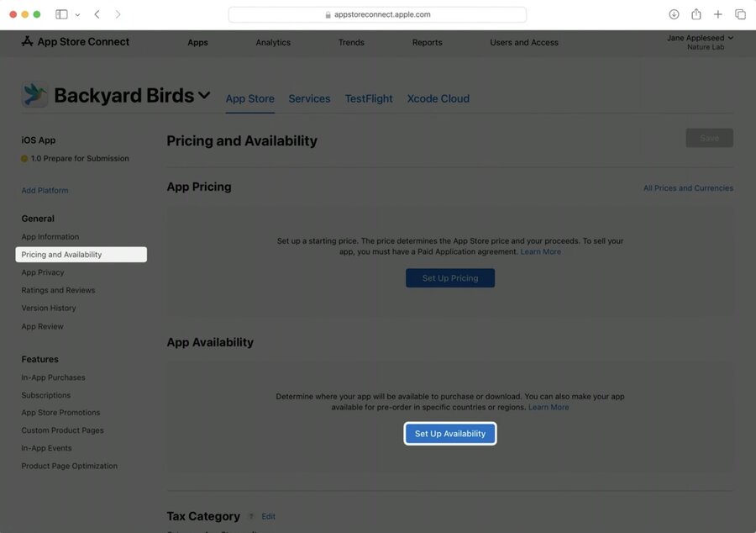Screen dimensions: 756x533
Task: Click the Tax Category help question icon
Action: coord(250,516)
